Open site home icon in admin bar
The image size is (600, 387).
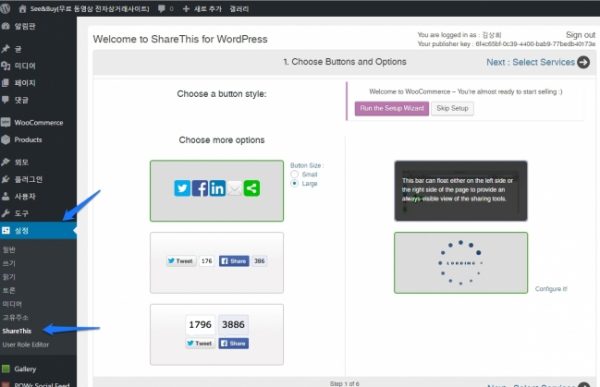pos(22,8)
